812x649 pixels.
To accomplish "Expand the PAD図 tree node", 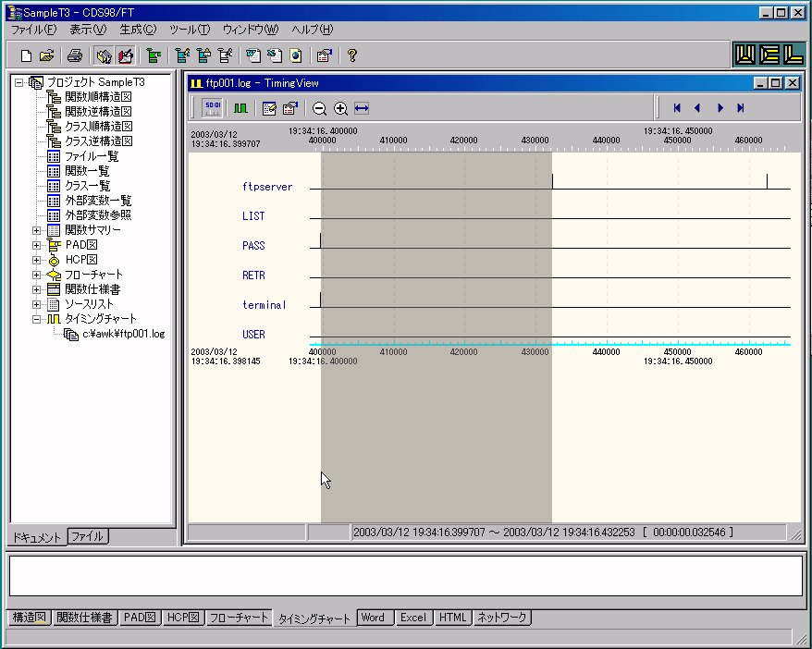I will pyautogui.click(x=37, y=245).
